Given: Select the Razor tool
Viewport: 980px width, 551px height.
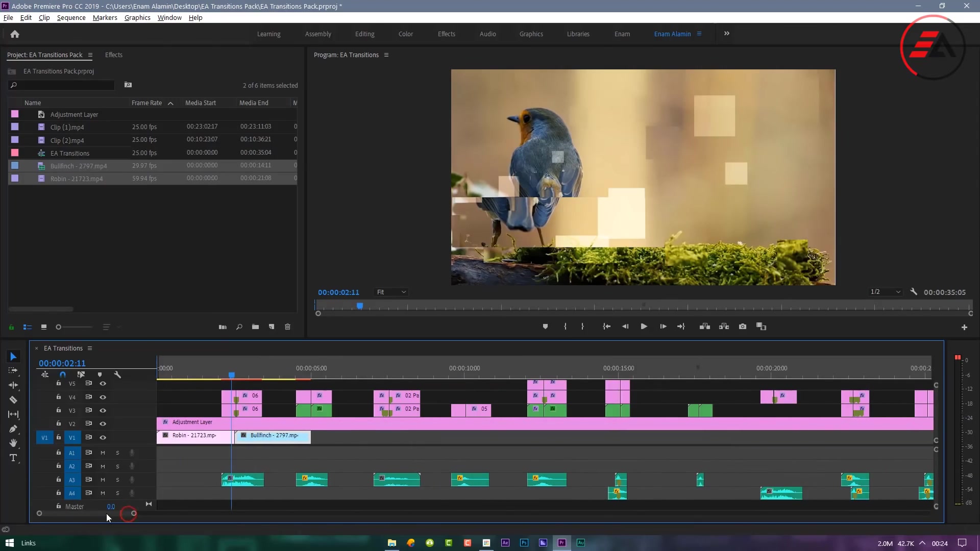Looking at the screenshot, I should 13,400.
